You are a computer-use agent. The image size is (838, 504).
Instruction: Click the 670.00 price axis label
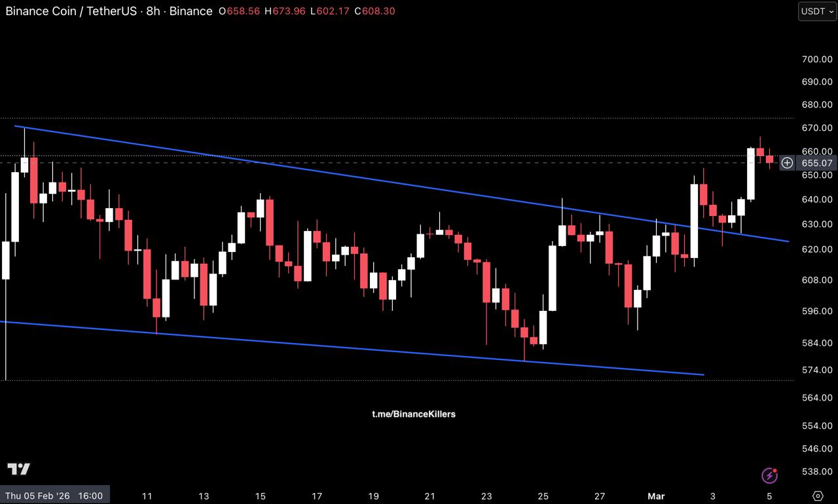817,128
